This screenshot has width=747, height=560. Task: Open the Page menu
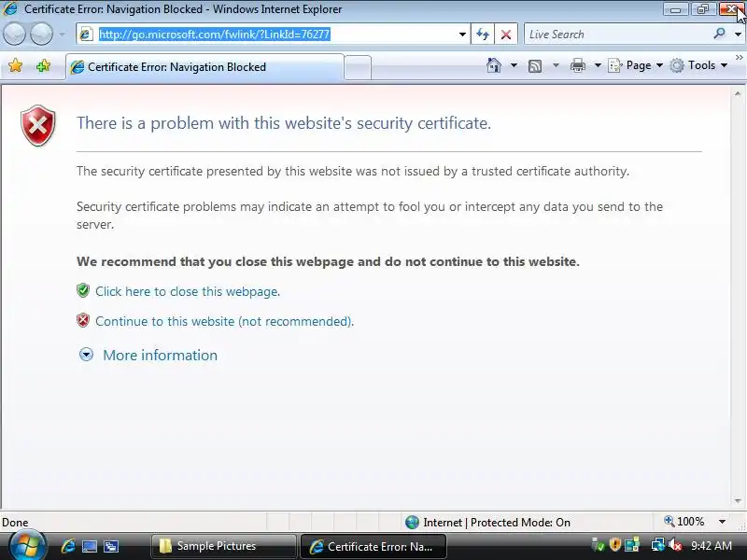[x=636, y=65]
